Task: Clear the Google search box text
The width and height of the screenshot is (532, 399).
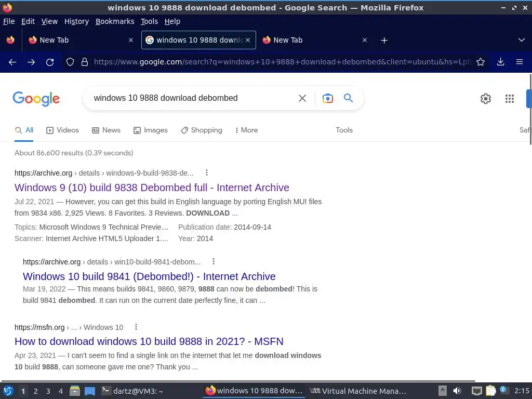Action: [x=302, y=98]
